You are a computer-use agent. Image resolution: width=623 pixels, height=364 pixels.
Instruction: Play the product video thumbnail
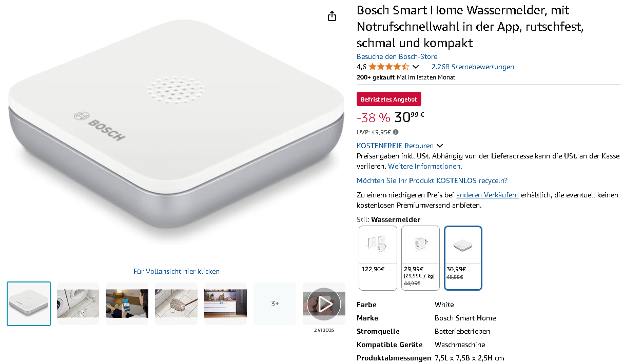324,304
